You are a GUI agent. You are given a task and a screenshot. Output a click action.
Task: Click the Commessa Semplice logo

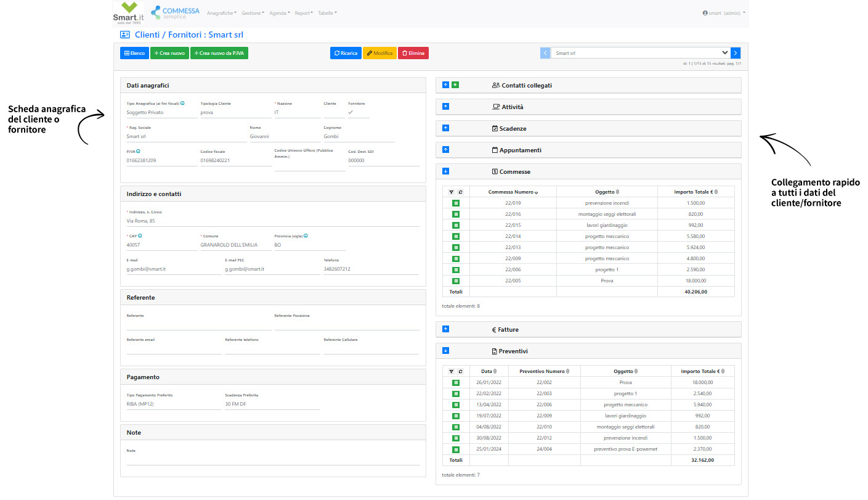tap(175, 12)
